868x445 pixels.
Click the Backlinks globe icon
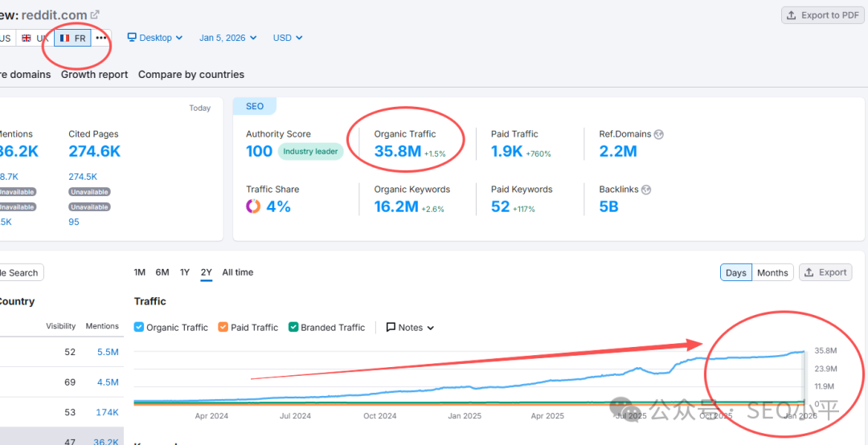[646, 190]
